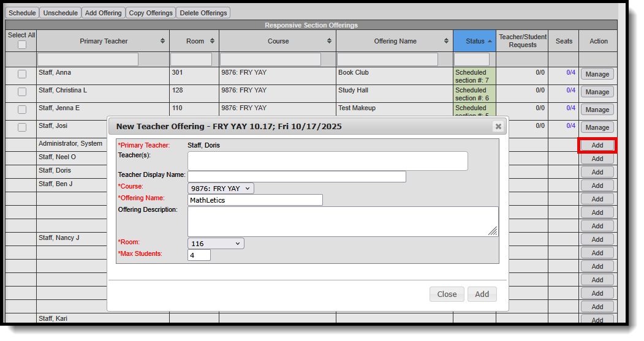Select room 128 cell
The width and height of the screenshot is (644, 341).
pos(194,94)
